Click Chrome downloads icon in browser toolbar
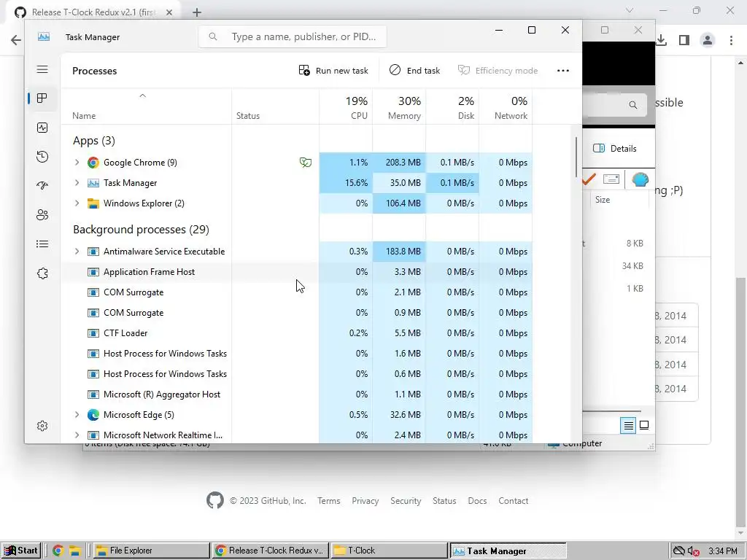Viewport: 747px width, 560px height. click(x=661, y=40)
